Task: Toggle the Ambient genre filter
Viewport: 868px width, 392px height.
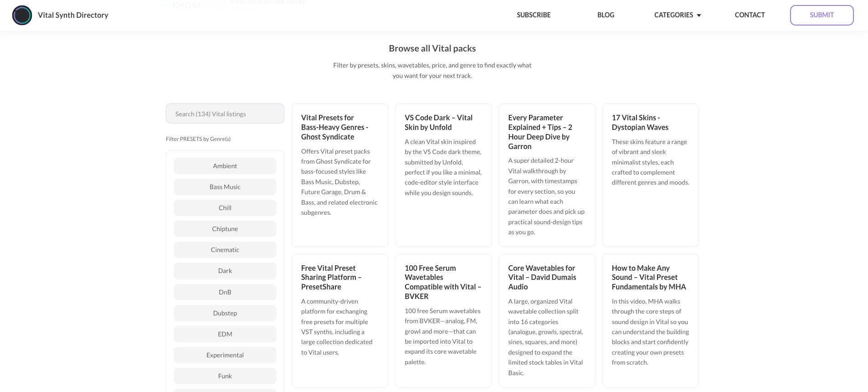Action: tap(225, 166)
